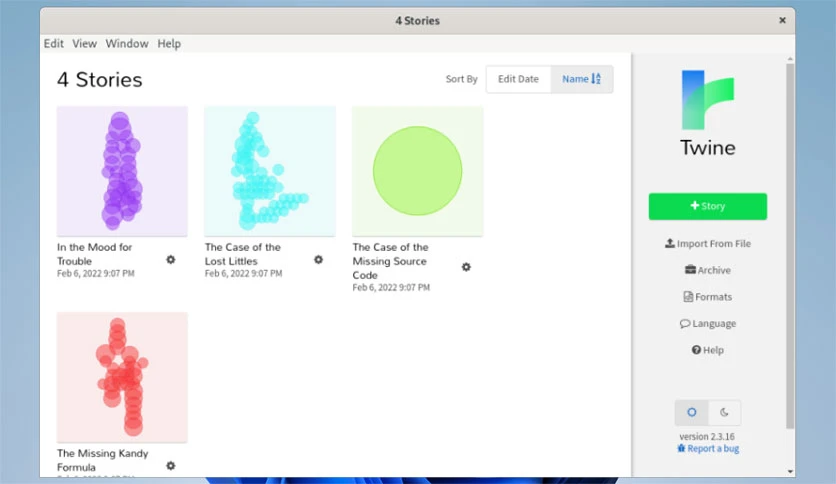
Task: Open the Edit menu
Action: (x=53, y=44)
